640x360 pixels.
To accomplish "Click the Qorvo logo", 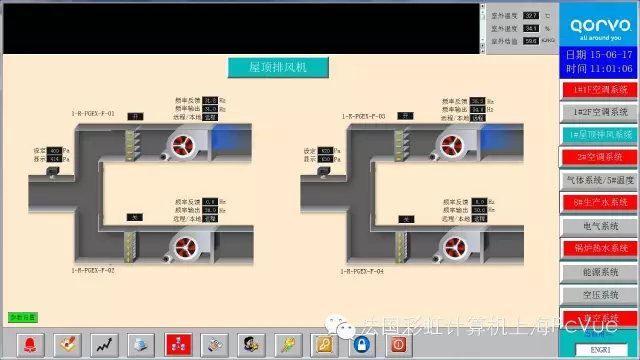I will [600, 29].
